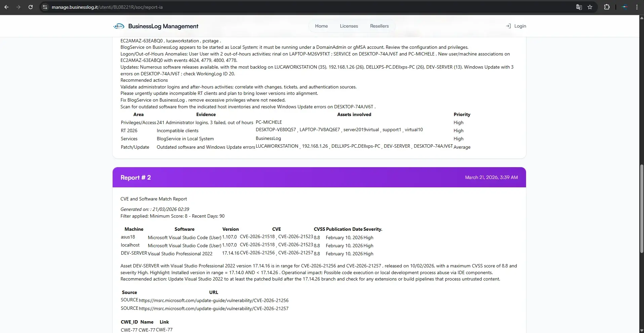Screen dimensions: 644x333
Task: Click the login arrow icon
Action: pos(508,26)
